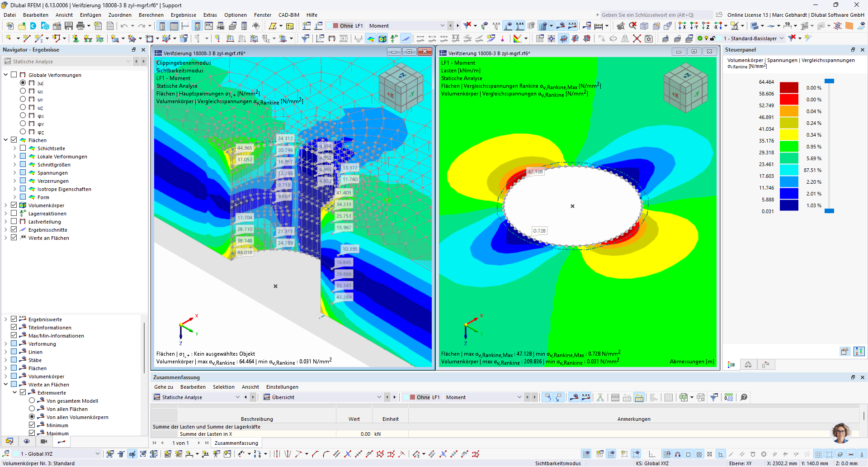Click the keyword search input field
This screenshot has height=467, width=868.
pos(656,15)
